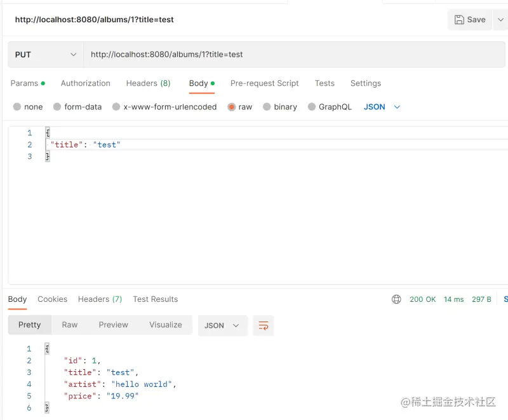Open the Save options dropdown arrow
The height and width of the screenshot is (420, 508).
point(500,20)
